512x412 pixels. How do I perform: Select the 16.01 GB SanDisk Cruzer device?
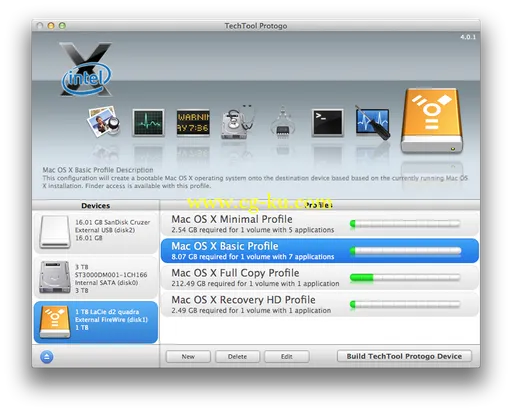point(96,232)
